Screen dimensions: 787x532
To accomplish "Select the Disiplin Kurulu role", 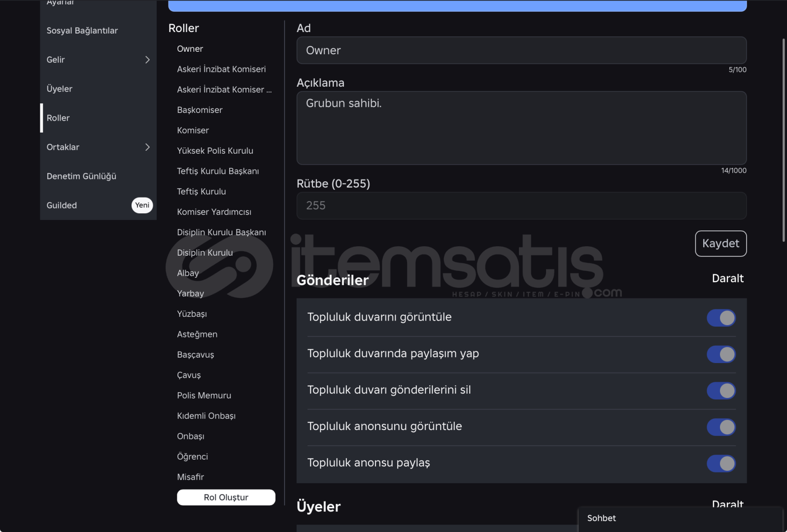I will [x=205, y=253].
